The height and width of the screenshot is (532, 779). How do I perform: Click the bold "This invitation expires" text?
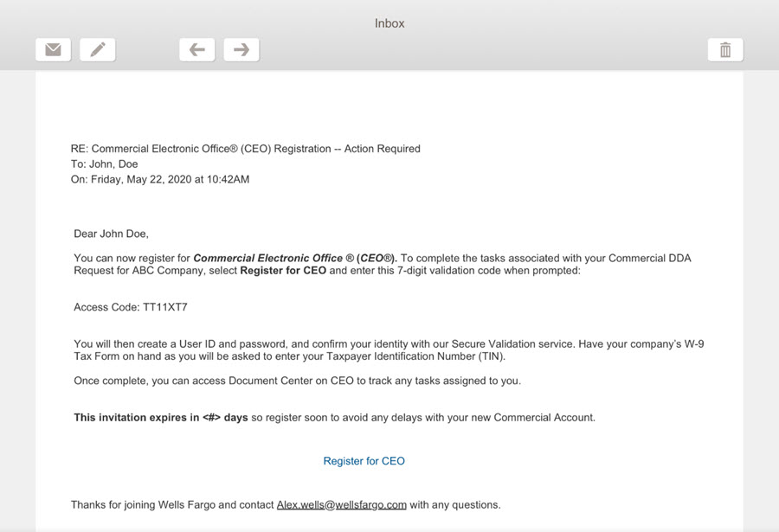coord(136,418)
